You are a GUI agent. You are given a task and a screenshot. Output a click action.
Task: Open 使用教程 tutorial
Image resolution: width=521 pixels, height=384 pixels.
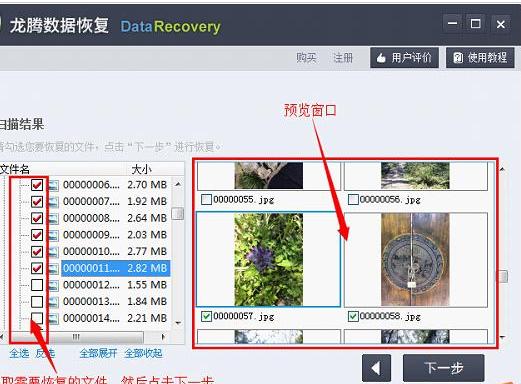480,58
